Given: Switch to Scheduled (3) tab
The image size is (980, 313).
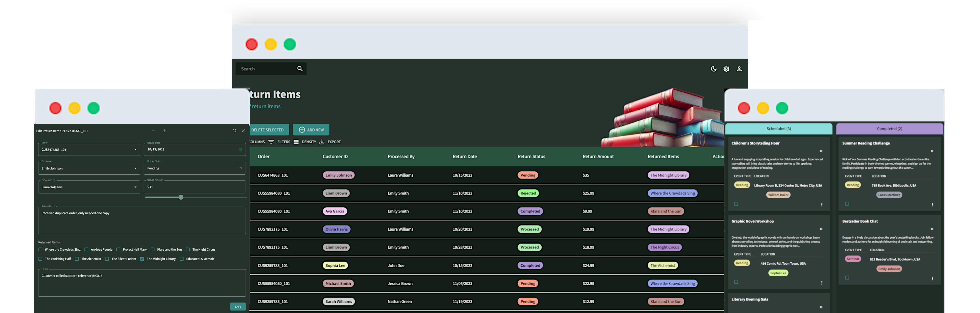Looking at the screenshot, I should tap(778, 129).
